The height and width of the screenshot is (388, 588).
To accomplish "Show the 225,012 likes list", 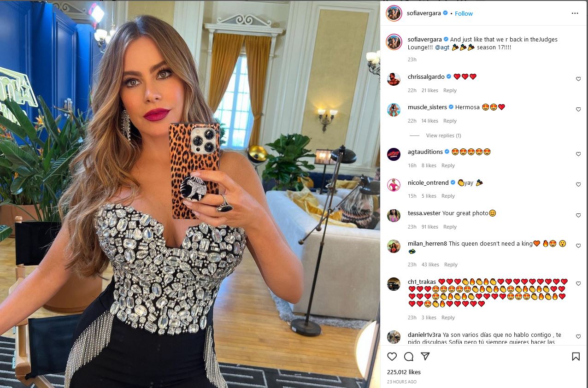I will pyautogui.click(x=404, y=372).
